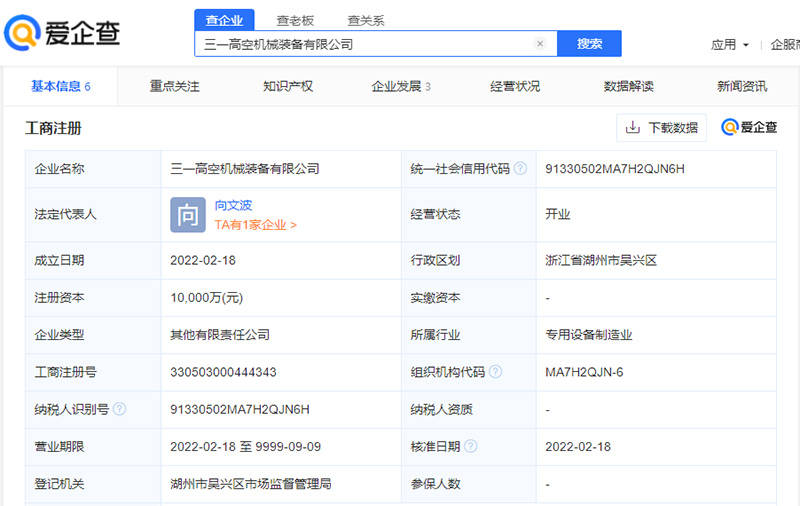Image resolution: width=800 pixels, height=506 pixels.
Task: Select approval date value in 核准日期 row
Action: (578, 447)
